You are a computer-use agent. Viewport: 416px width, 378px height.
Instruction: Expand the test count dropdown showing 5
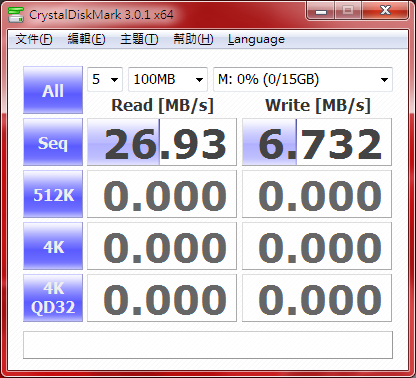click(105, 79)
